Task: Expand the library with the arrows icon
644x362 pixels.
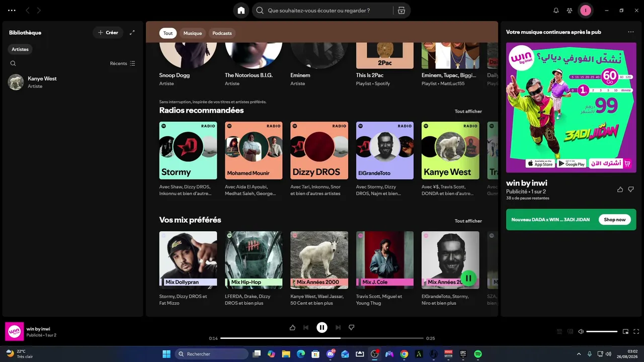Action: tap(132, 33)
